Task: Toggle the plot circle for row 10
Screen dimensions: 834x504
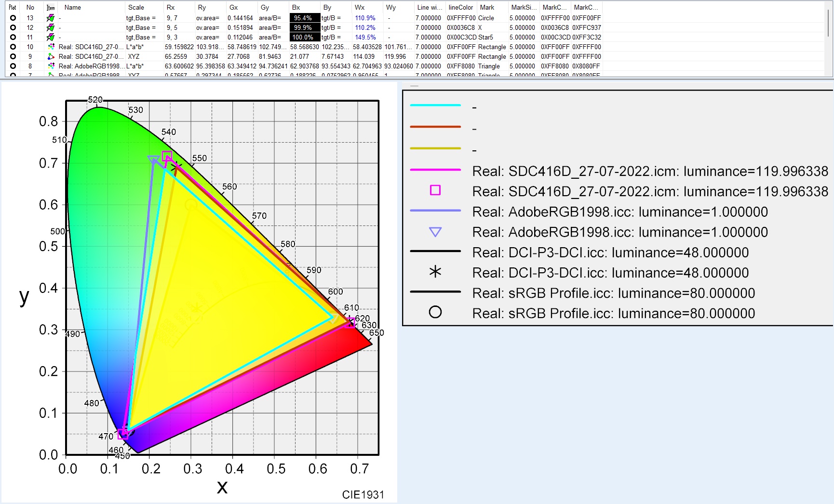Action: 13,47
